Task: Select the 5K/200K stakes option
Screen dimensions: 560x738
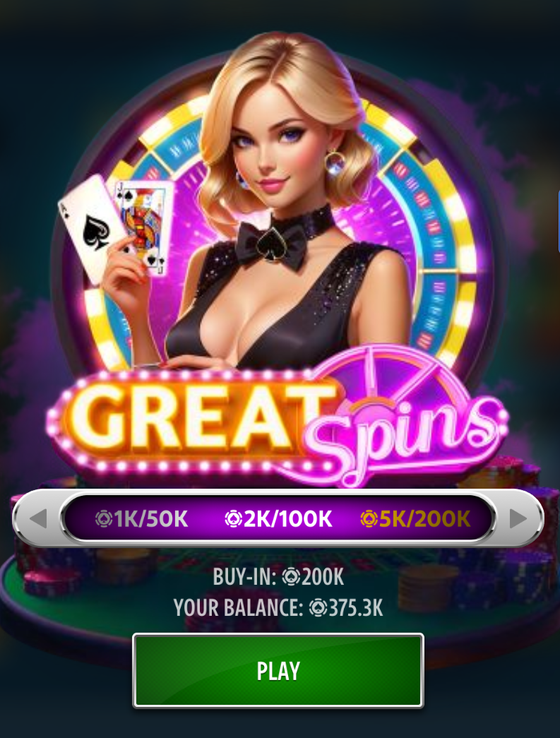Action: coord(415,518)
